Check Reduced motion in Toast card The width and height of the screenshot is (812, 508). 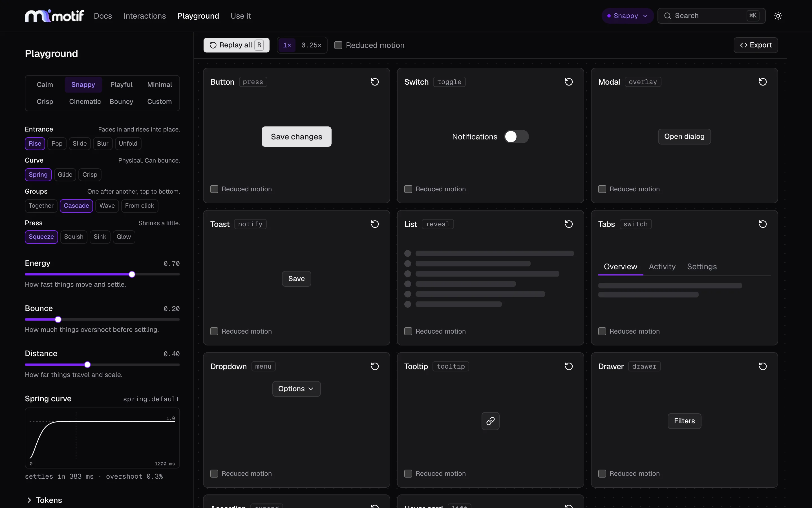(214, 331)
